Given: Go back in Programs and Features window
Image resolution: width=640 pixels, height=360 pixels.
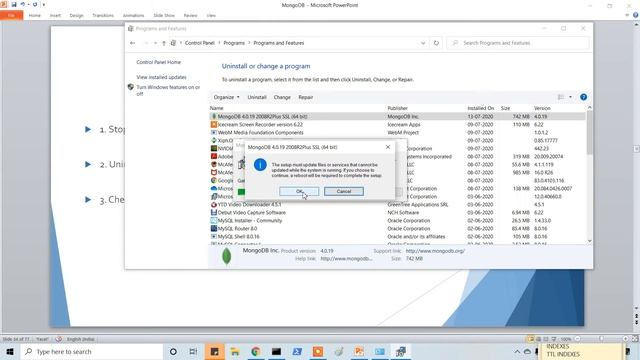Looking at the screenshot, I should (x=132, y=43).
